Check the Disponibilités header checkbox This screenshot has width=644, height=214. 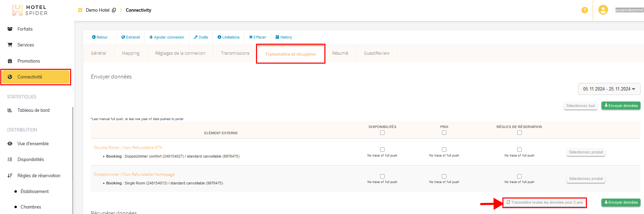(x=382, y=133)
